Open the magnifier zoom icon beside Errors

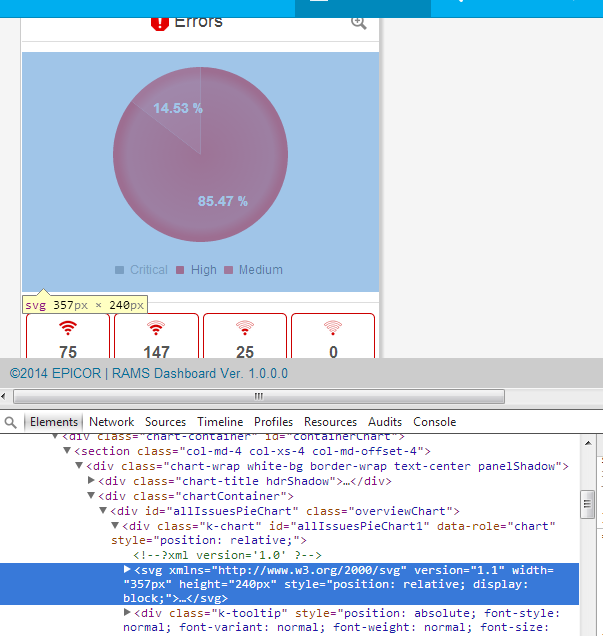coord(358,23)
